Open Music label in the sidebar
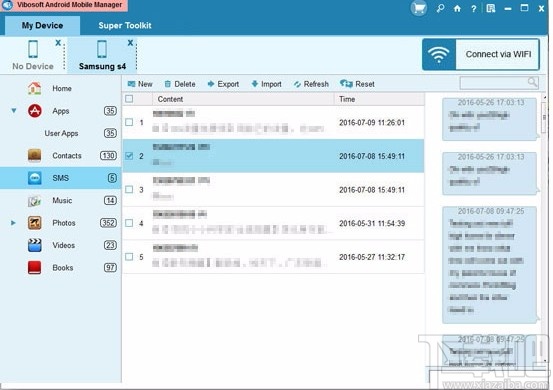 [x=62, y=200]
